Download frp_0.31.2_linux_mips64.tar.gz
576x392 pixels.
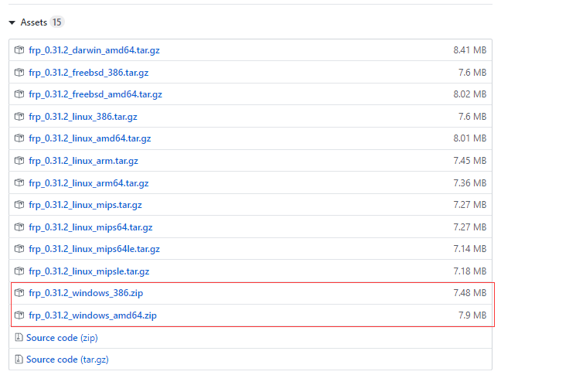click(90, 227)
